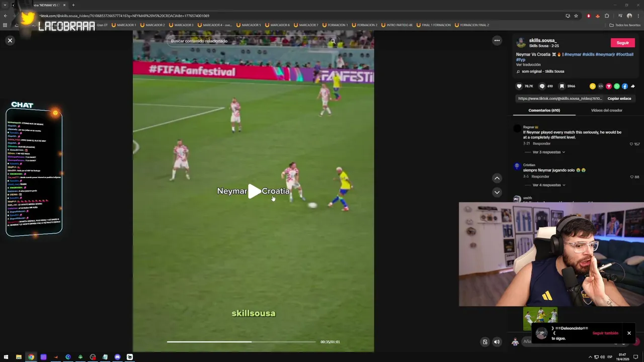
Task: Open the MARCADOR 1 bookmark
Action: [x=124, y=25]
